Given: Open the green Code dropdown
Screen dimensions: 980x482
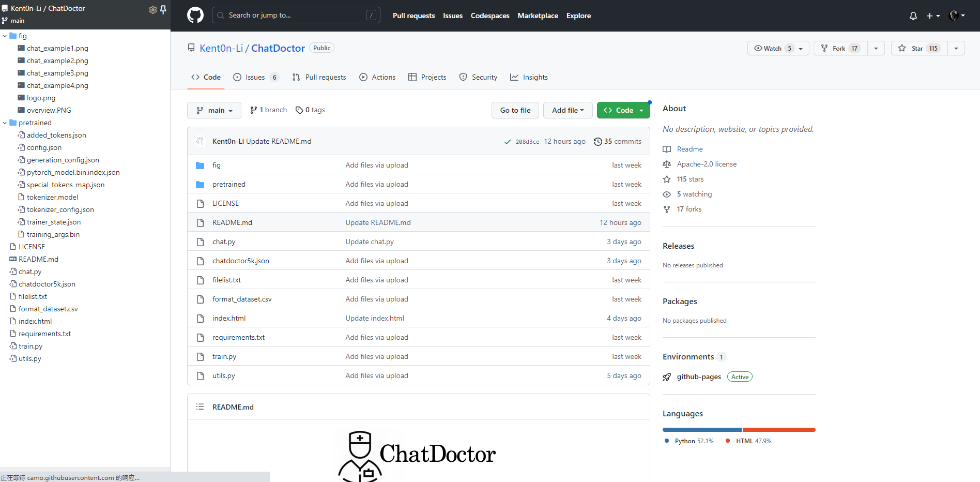Looking at the screenshot, I should click(x=623, y=110).
